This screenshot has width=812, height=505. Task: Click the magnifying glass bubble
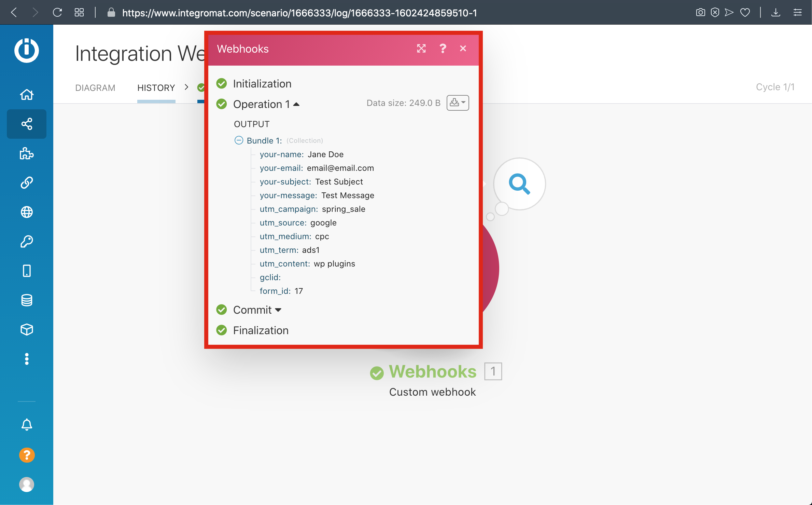(519, 184)
